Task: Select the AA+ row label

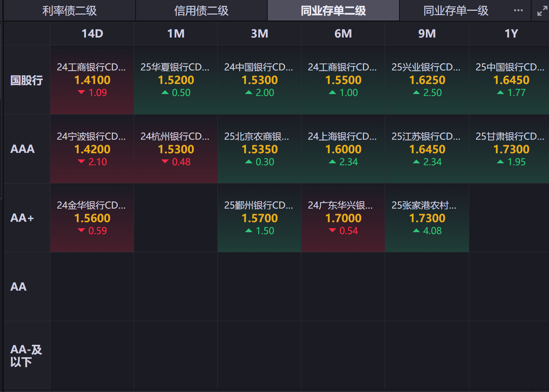Action: coord(22,218)
